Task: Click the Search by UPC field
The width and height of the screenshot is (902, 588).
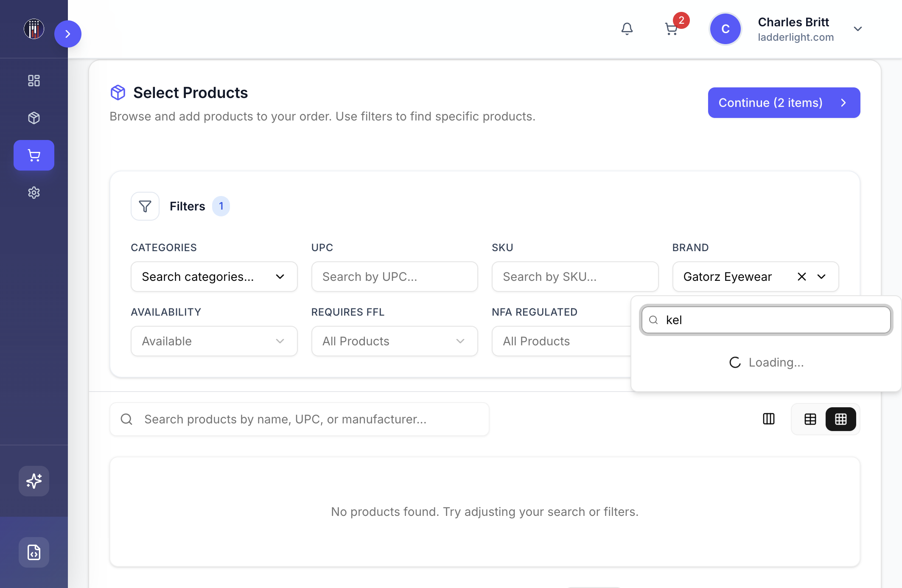Action: (395, 277)
